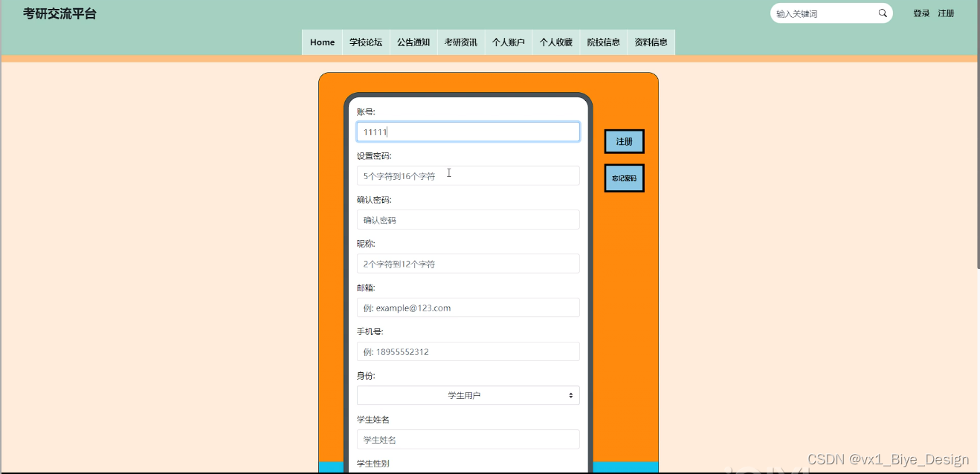The width and height of the screenshot is (980, 474).
Task: Click the 昵称 input field
Action: [x=468, y=264]
